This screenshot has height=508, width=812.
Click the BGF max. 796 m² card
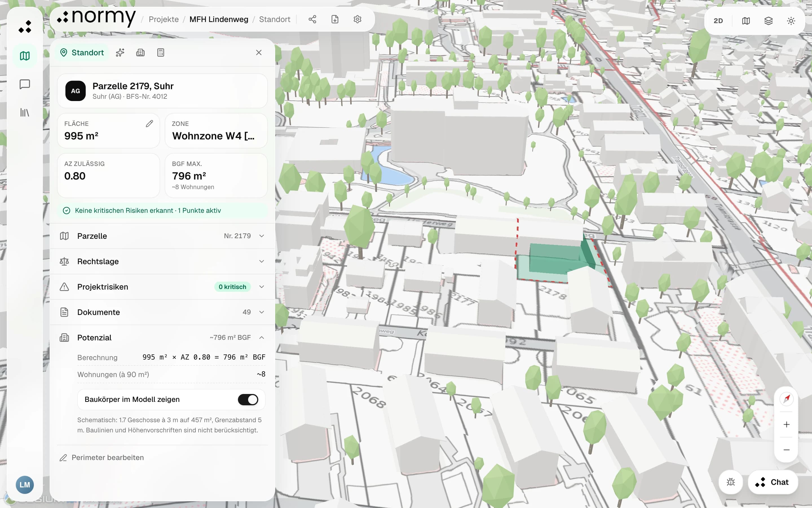click(216, 175)
